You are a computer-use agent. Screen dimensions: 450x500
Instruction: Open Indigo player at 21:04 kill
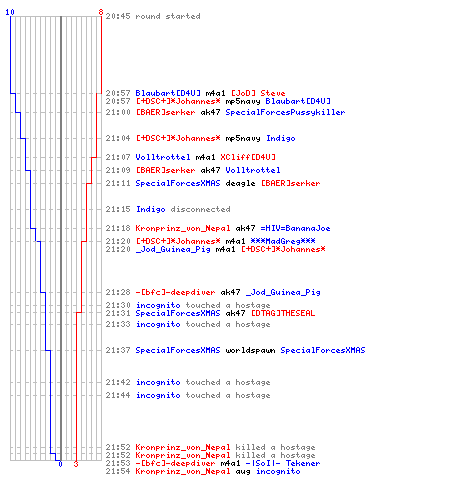click(281, 138)
